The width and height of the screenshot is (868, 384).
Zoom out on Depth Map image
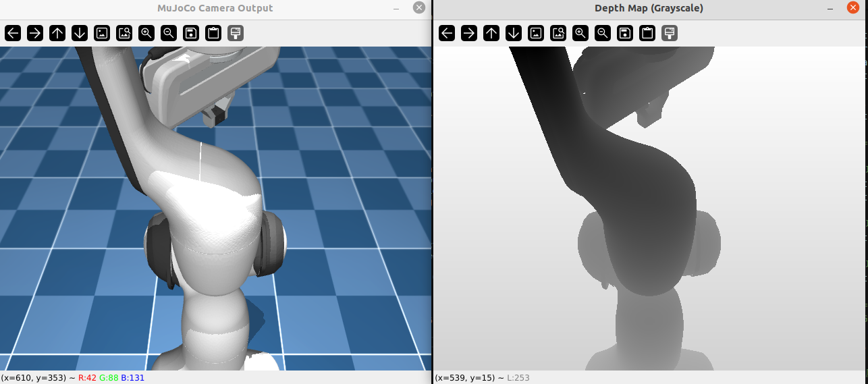pos(603,32)
